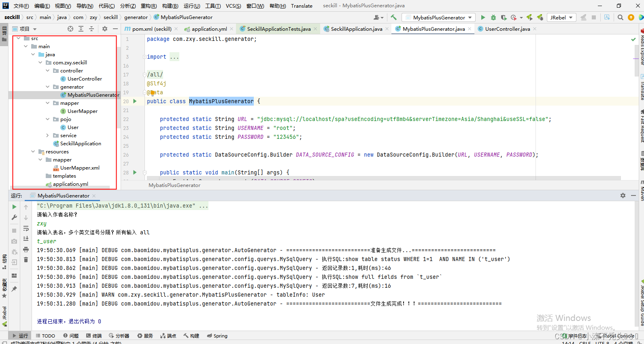Unfold the import block in editor

145,57
